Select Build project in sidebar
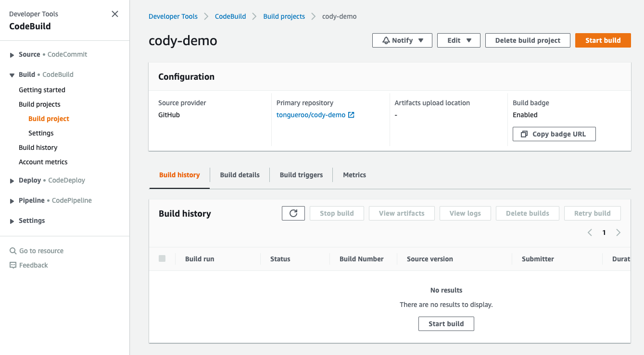The width and height of the screenshot is (644, 355). point(49,119)
